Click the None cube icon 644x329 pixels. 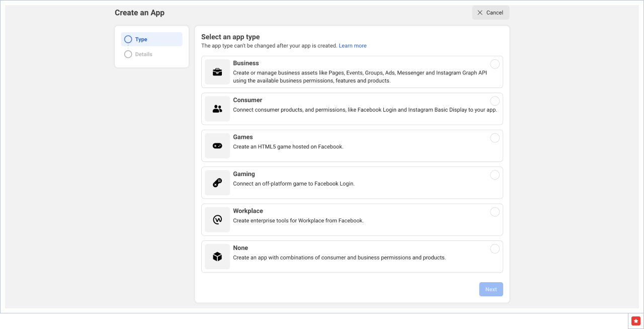[217, 257]
